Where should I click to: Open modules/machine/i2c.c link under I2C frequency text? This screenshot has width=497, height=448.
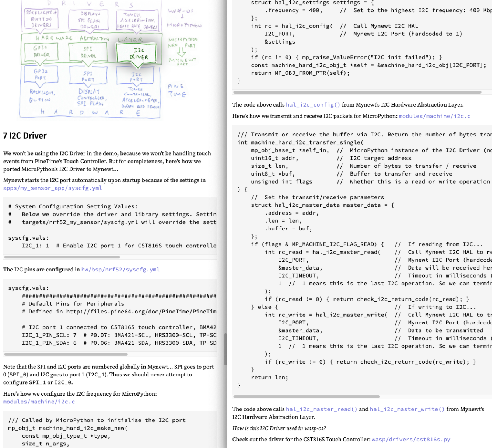[x=39, y=402]
